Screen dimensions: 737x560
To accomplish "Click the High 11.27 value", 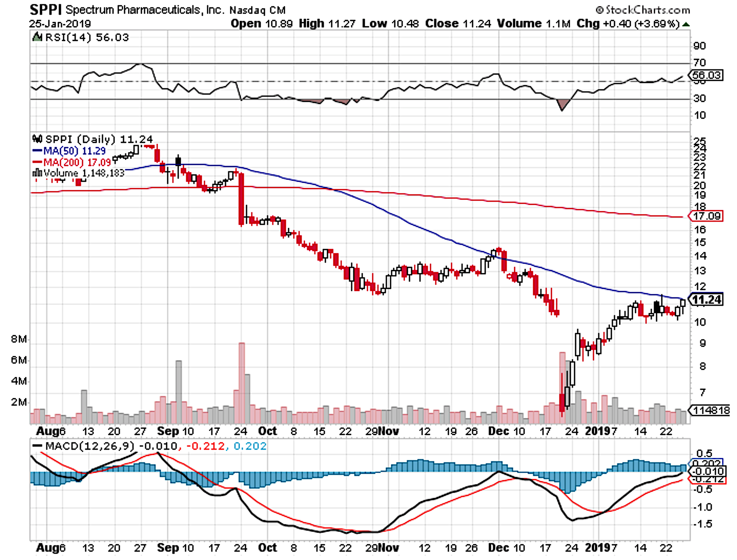I will pyautogui.click(x=327, y=24).
